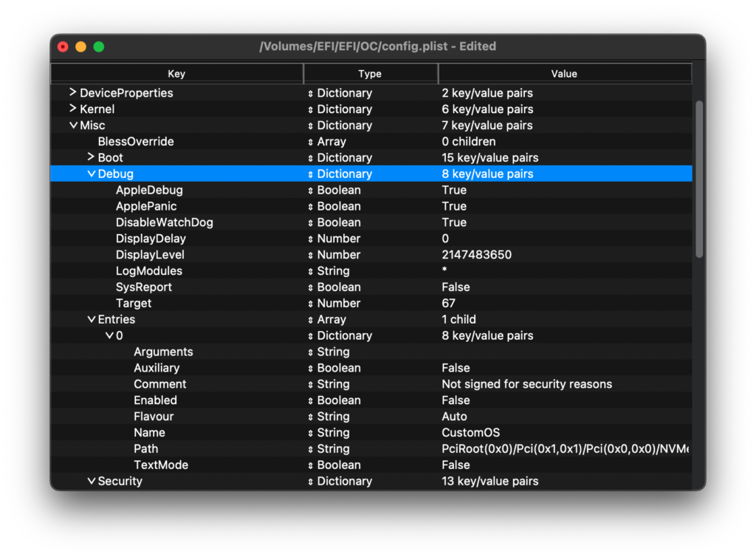Change type of DisplayLevel via stepper
Viewport: 756px width, 557px height.
point(311,255)
